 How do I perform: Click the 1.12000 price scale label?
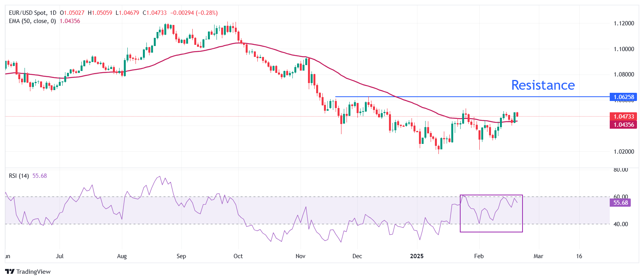pyautogui.click(x=624, y=23)
